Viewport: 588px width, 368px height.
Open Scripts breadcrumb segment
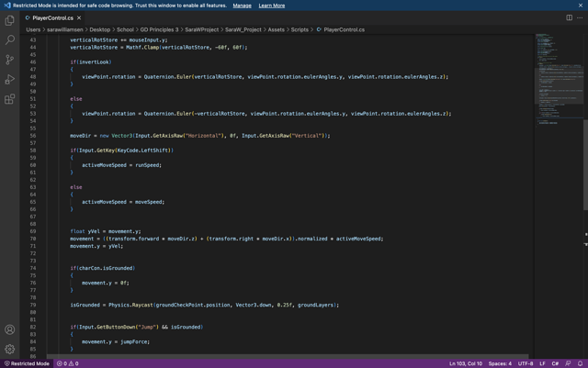[x=300, y=29]
